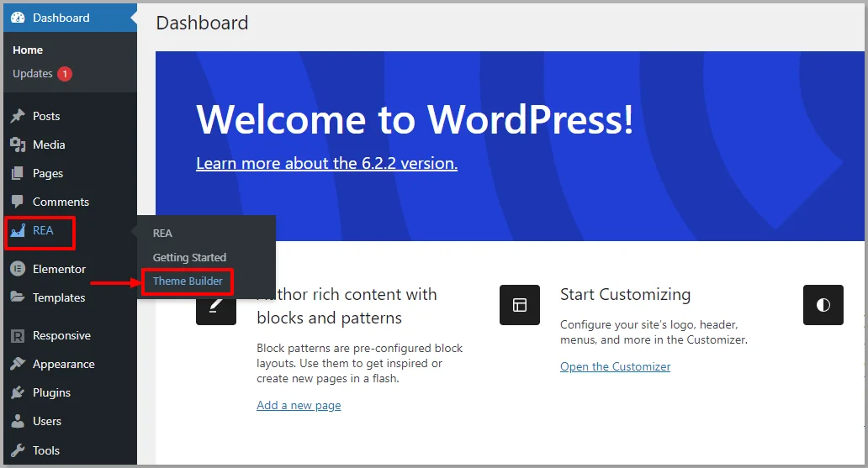
Task: Click the half-circle styles icon
Action: point(823,305)
